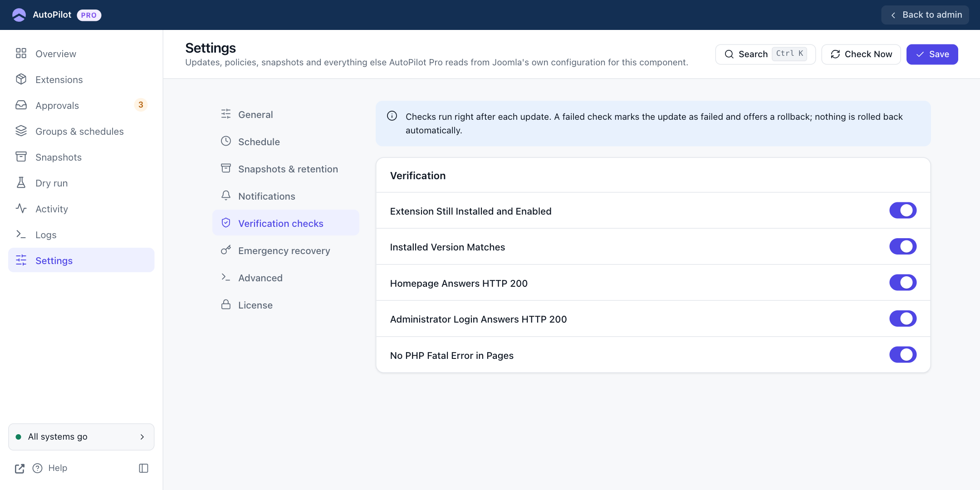Screen dimensions: 980x490
Task: Click the Snapshots archive icon in sidebar
Action: [21, 157]
